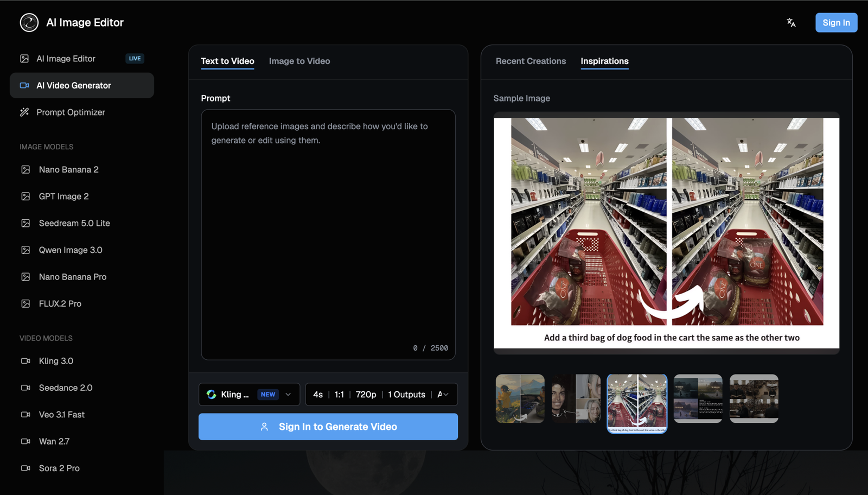The image size is (868, 495).
Task: Click the Nano Banana Pro image icon
Action: 25,277
